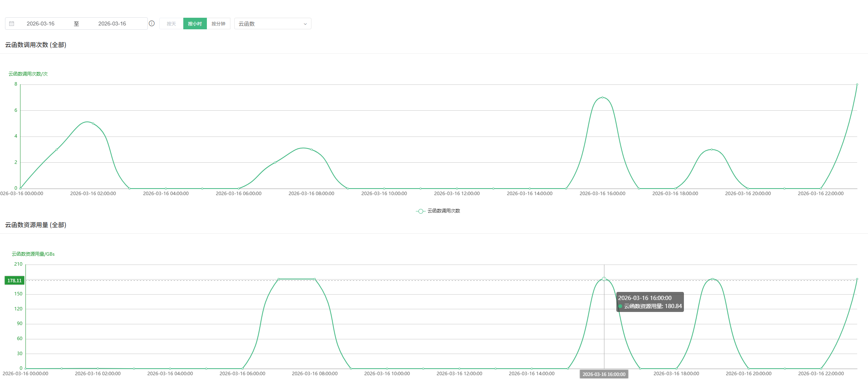This screenshot has height=386, width=868.
Task: Switch granularity to 按天 (by day)
Action: coord(171,24)
